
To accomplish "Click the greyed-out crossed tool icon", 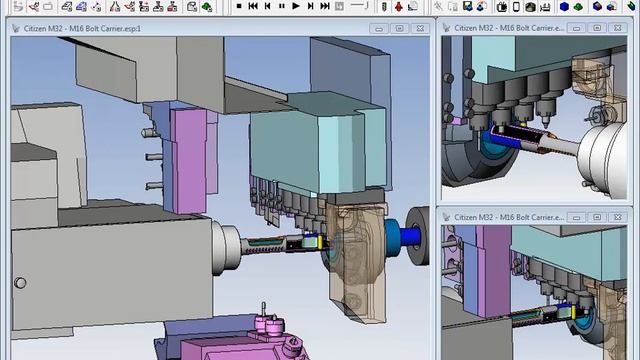I will 439,7.
